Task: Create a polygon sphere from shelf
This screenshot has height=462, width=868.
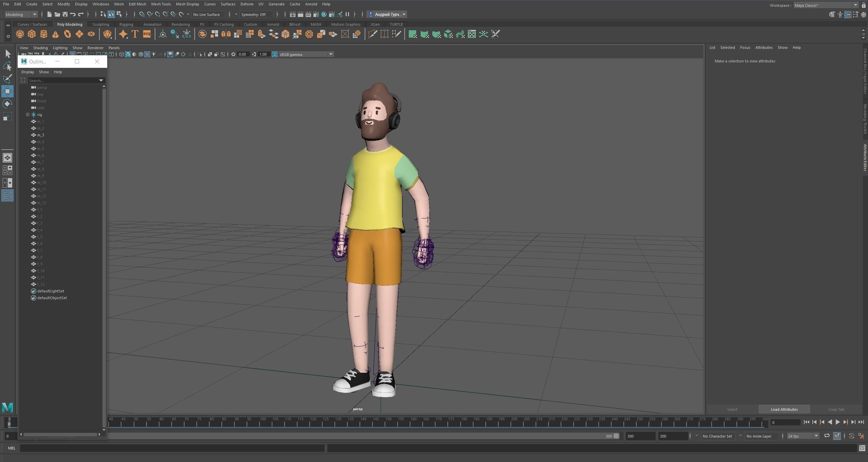Action: point(20,34)
